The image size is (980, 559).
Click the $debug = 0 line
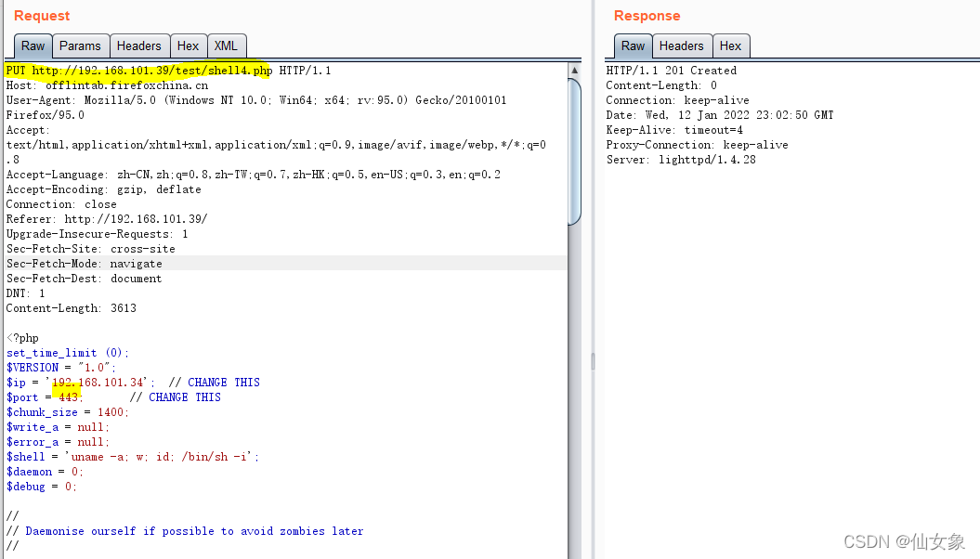(x=41, y=487)
